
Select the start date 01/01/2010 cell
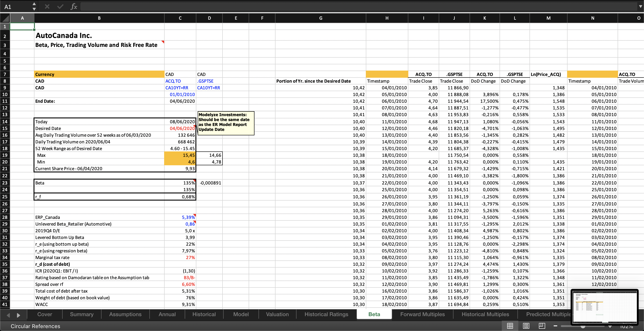pos(180,94)
